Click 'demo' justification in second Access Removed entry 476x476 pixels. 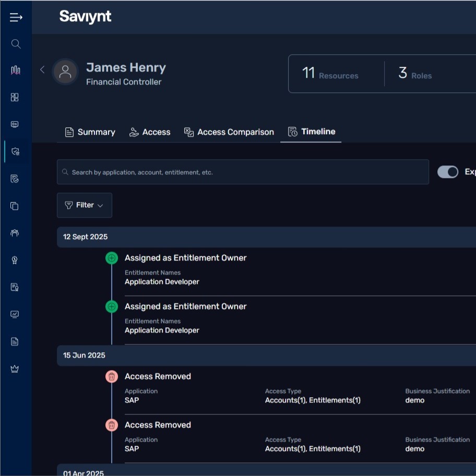415,449
